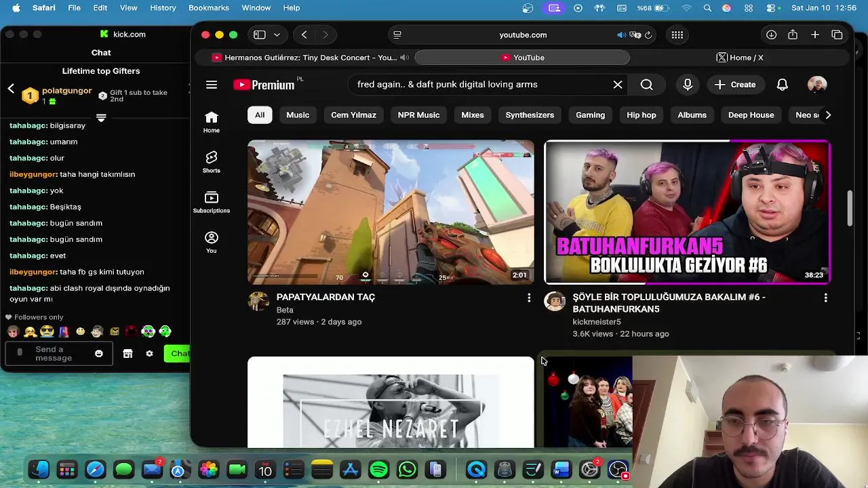Select the NPR Music filter chip
The width and height of the screenshot is (868, 488).
(418, 115)
